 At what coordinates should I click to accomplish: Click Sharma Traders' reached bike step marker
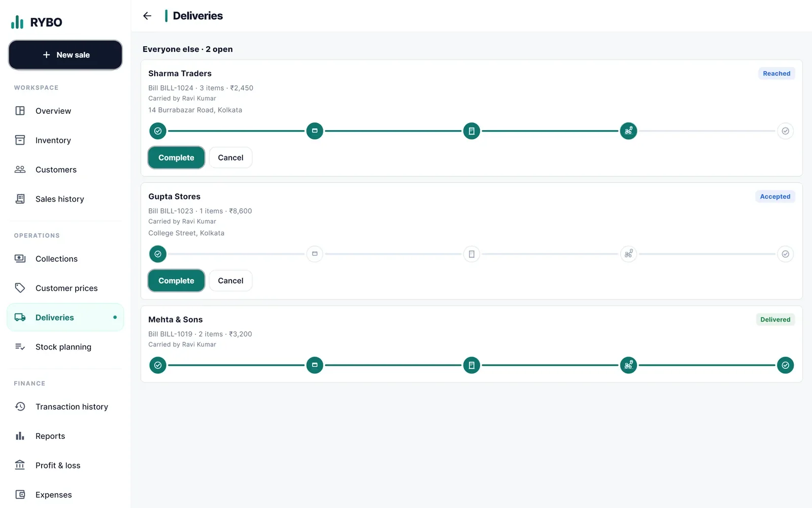point(628,131)
